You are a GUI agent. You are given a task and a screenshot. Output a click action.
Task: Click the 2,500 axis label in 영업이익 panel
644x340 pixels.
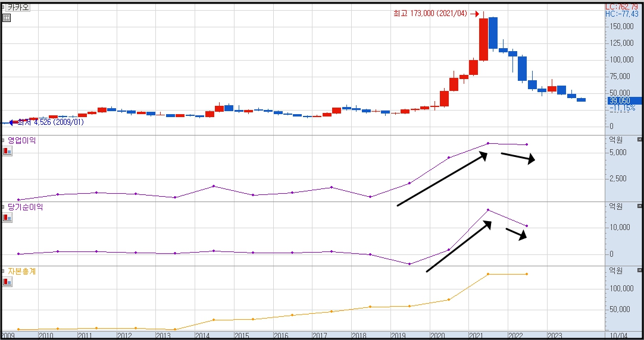tap(618, 179)
